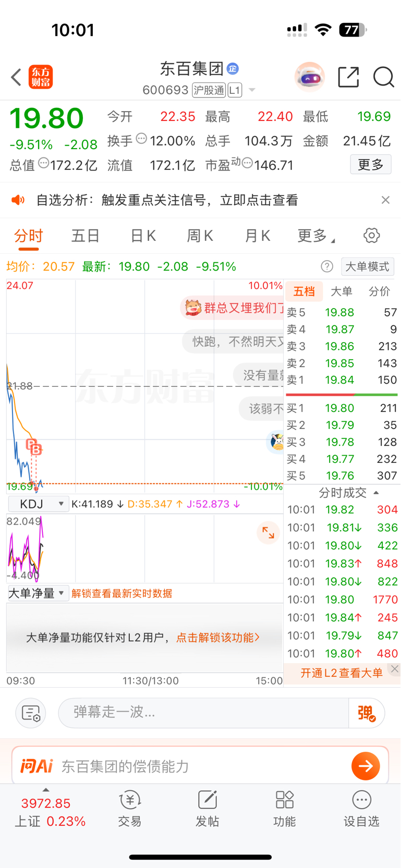
Task: Select the 分时 tab
Action: [29, 236]
